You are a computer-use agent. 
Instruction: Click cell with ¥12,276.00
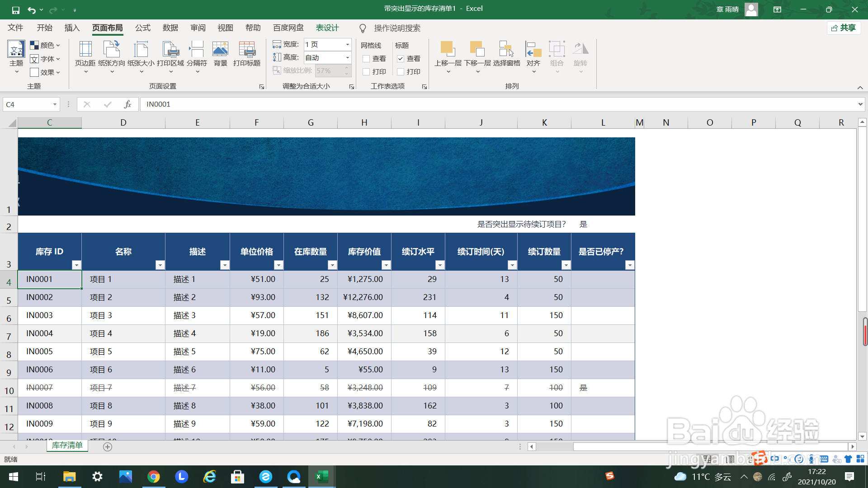[364, 297]
